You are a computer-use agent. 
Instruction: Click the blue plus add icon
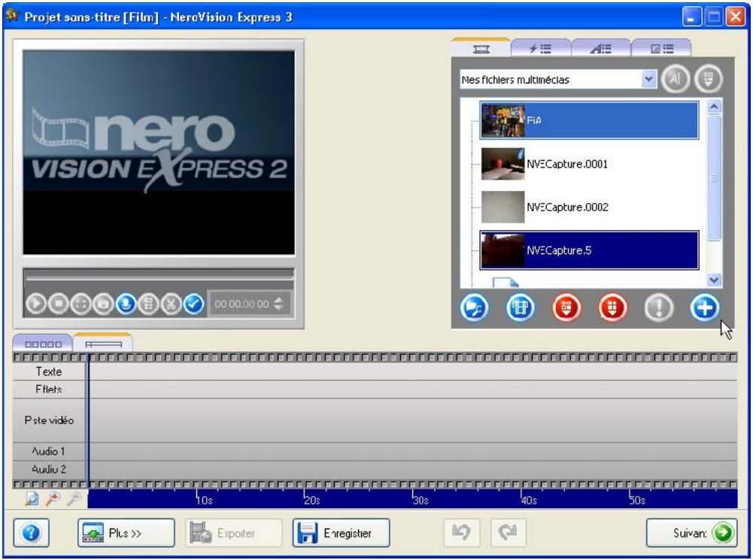pyautogui.click(x=705, y=307)
